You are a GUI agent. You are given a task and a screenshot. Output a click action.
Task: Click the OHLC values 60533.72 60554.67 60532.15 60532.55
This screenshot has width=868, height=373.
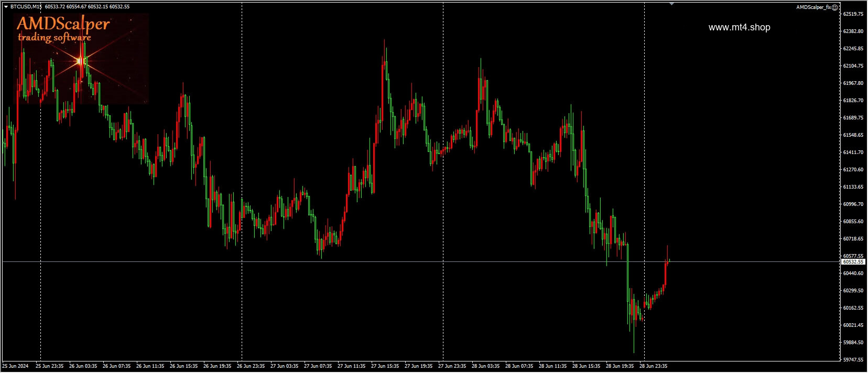click(x=88, y=7)
